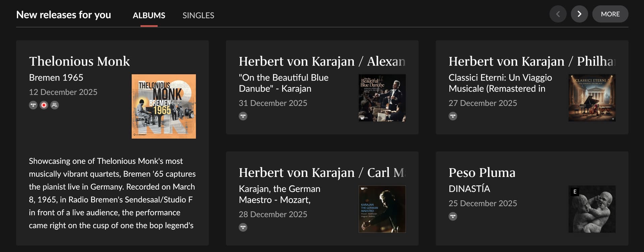Open Classici Eterni album cover
The image size is (644, 252).
(x=592, y=98)
